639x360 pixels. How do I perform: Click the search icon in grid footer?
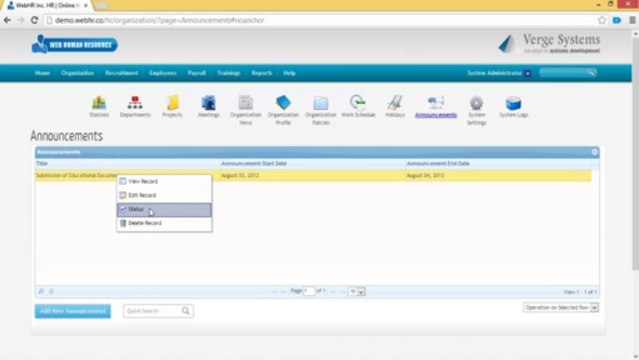click(41, 291)
